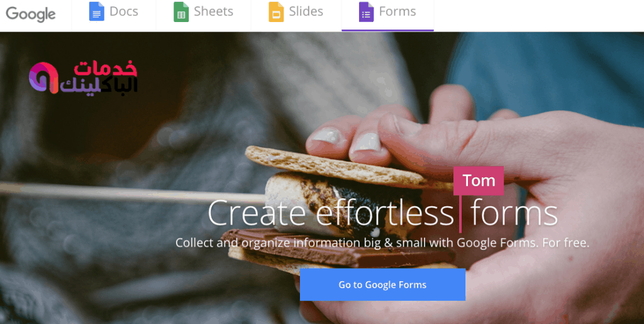Click the purple underline beneath Forms tab

pos(387,30)
